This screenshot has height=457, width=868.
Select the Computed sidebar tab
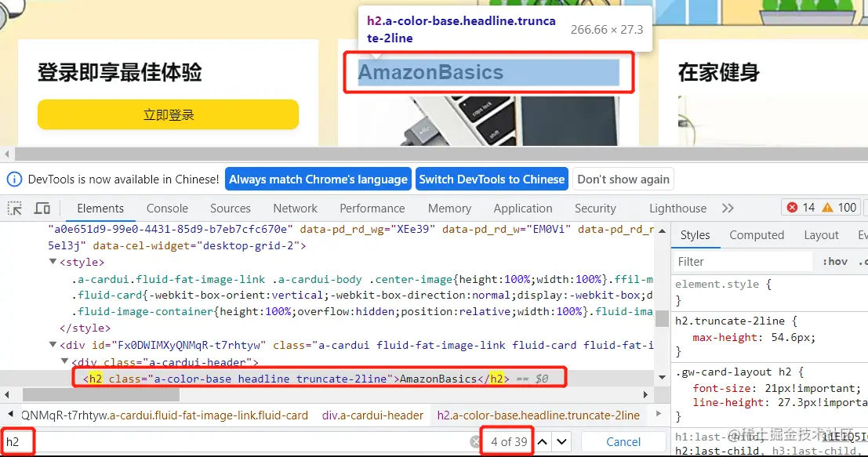(x=757, y=235)
